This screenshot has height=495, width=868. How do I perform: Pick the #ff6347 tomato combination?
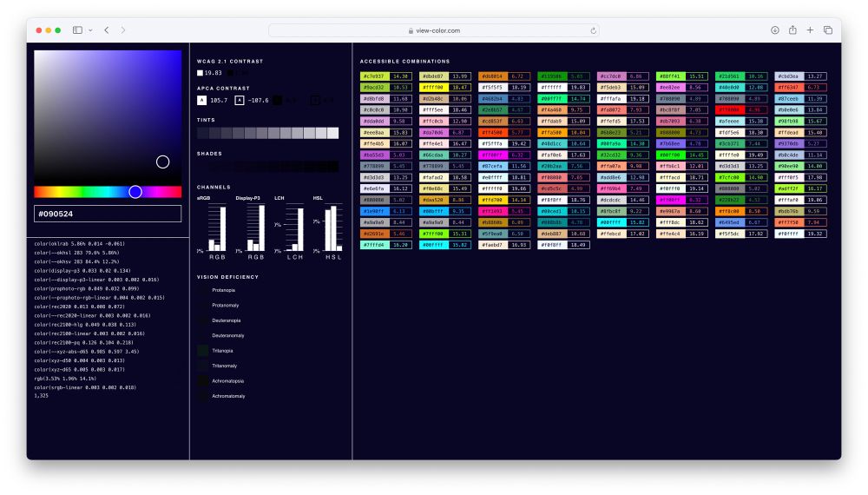point(800,88)
